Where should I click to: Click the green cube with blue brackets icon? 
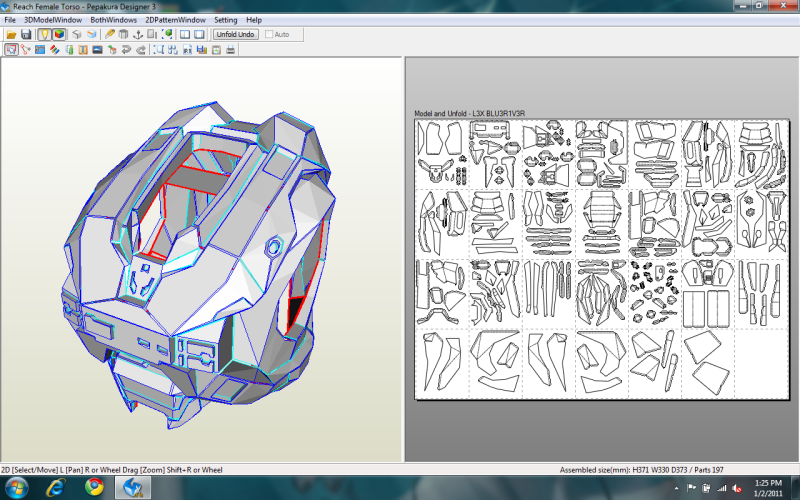click(167, 35)
